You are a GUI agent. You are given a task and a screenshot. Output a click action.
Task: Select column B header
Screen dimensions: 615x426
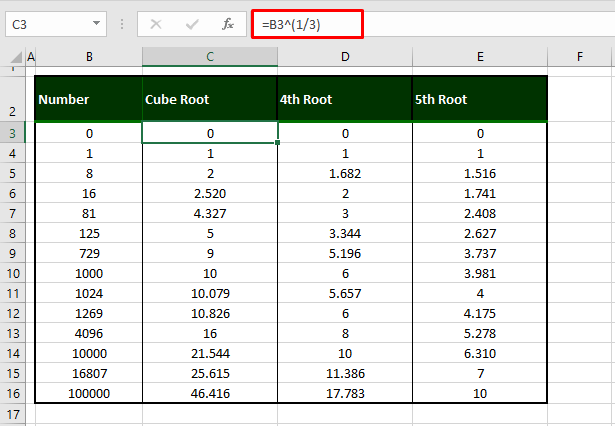[89, 57]
